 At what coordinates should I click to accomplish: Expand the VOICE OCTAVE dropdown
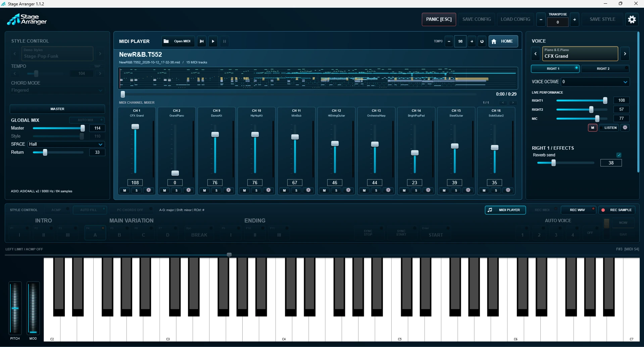coord(595,82)
